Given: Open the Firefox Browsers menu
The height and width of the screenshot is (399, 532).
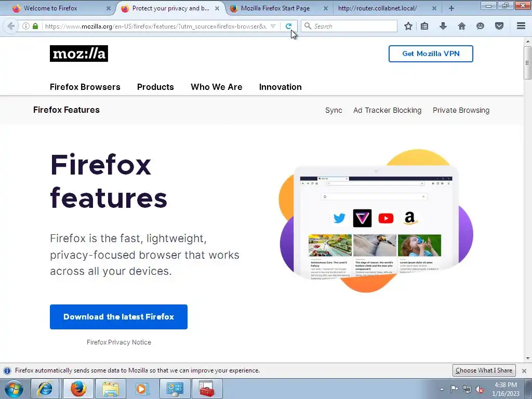Looking at the screenshot, I should 85,87.
